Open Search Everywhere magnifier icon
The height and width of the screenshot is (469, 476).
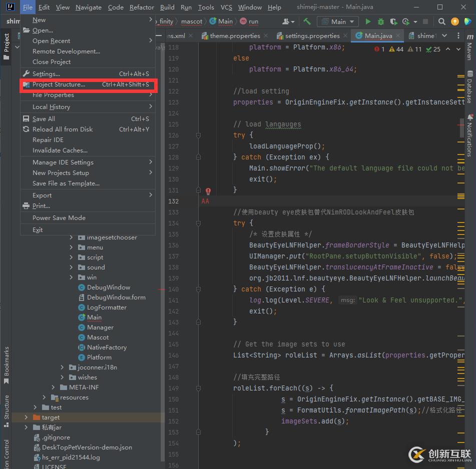[442, 21]
